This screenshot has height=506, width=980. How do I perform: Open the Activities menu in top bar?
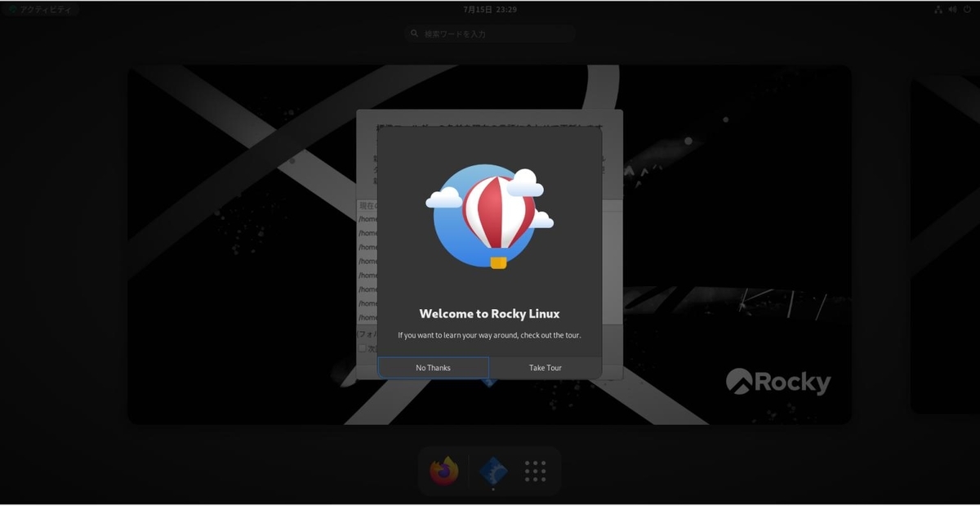coord(39,10)
